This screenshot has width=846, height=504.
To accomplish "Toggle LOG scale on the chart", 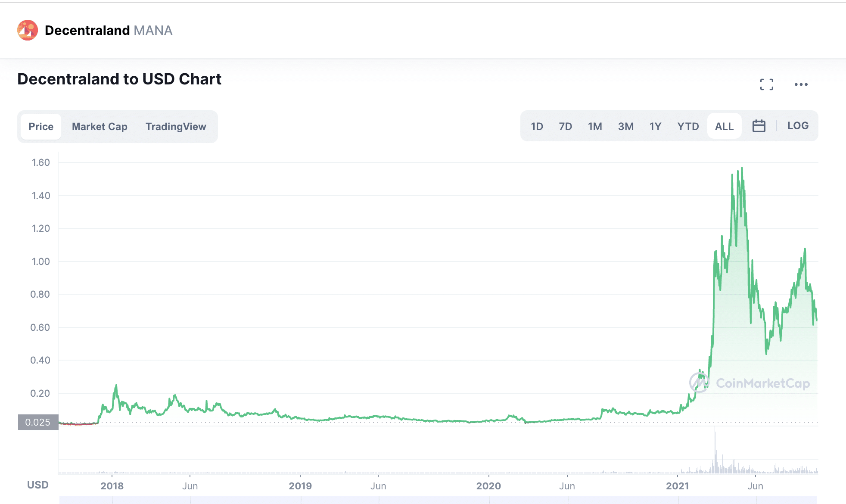I will pos(798,126).
